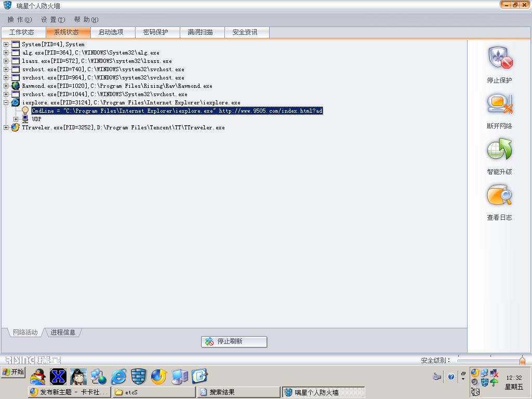Image resolution: width=532 pixels, height=399 pixels.
Task: Click the 安全级别 slider handle
Action: (523, 360)
